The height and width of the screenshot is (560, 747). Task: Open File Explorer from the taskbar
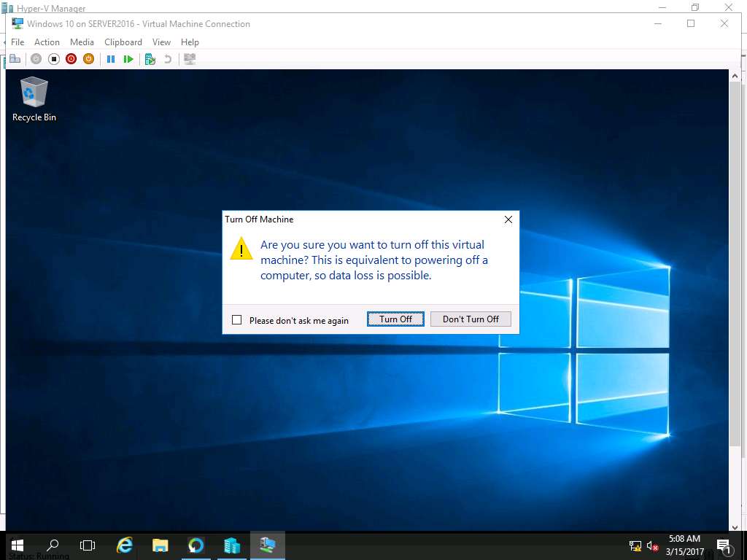[x=160, y=545]
